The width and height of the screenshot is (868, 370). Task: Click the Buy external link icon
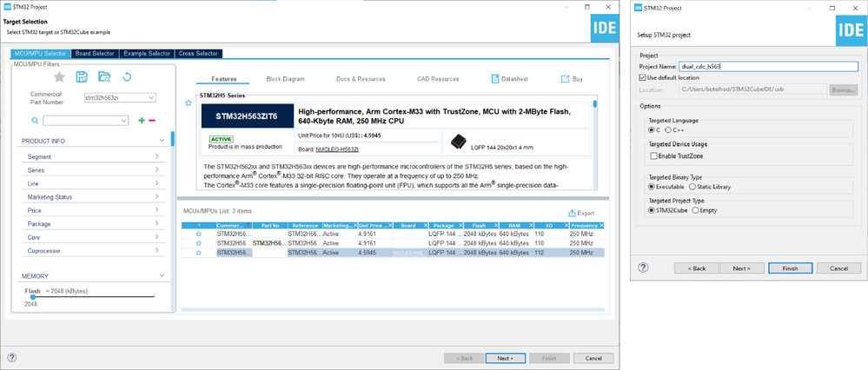pos(565,79)
